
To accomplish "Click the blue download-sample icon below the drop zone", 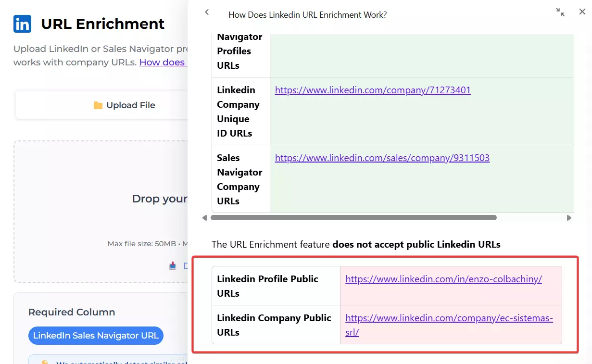I will click(x=172, y=265).
